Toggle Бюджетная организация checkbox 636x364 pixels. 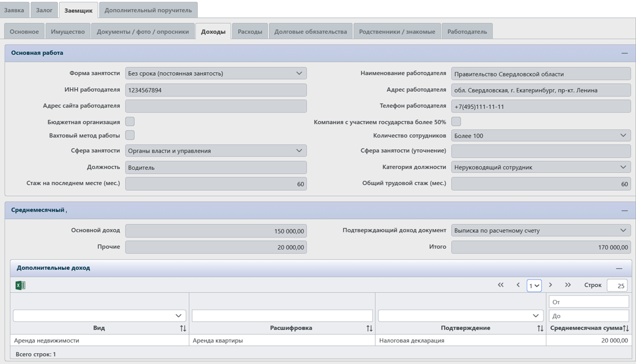pos(130,122)
